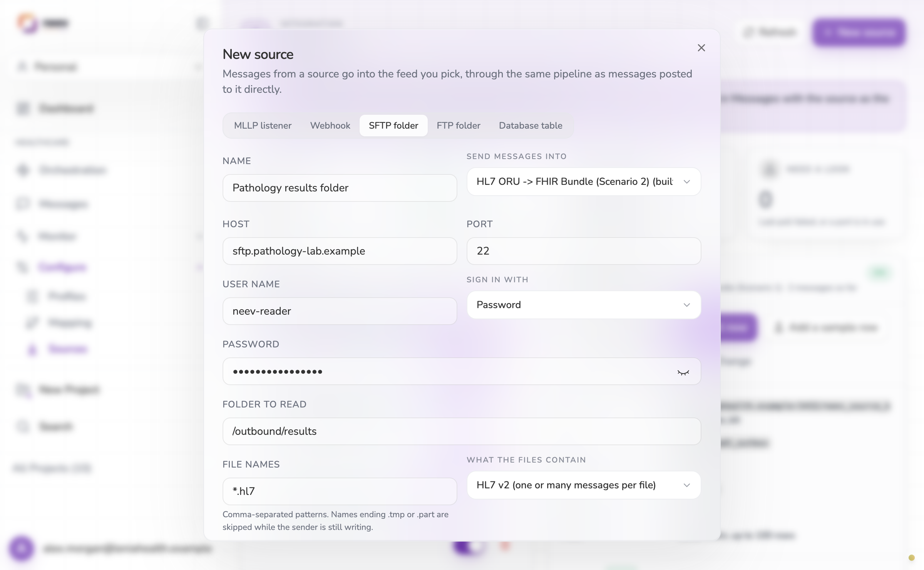This screenshot has width=924, height=570.
Task: Click the blurred New source button behind dialog
Action: coord(859,32)
